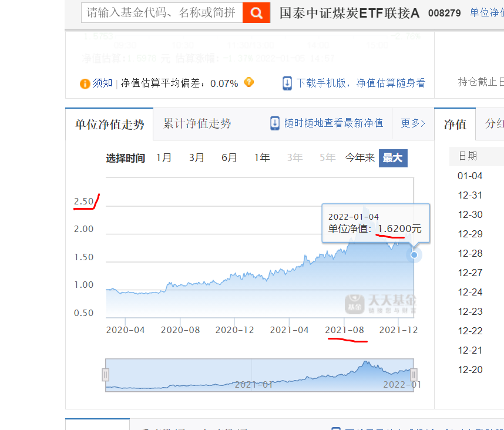Click the 2021-01 area in range navigator
Screen dimensions: 504x430
(x=253, y=384)
